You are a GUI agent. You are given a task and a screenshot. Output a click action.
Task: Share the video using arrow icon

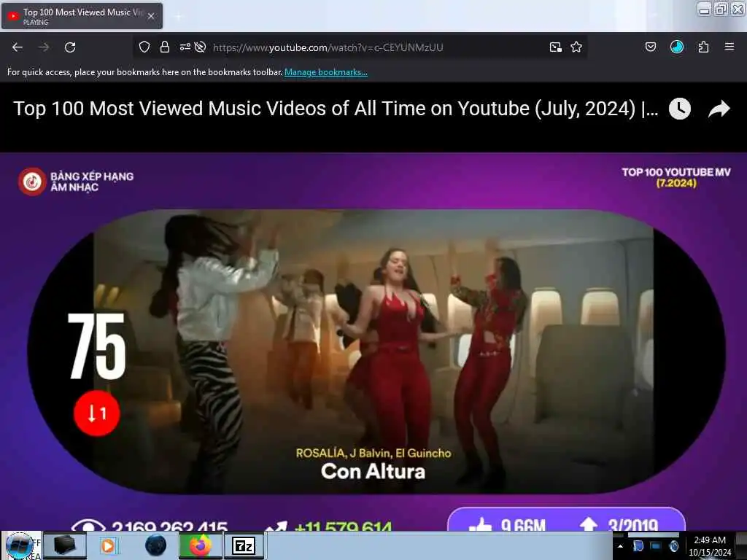[x=719, y=109]
